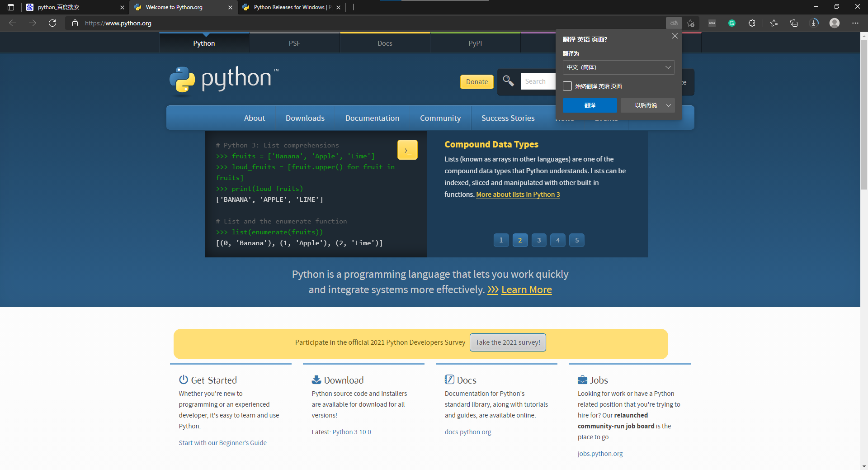Show slide 3 of code examples

click(x=539, y=240)
